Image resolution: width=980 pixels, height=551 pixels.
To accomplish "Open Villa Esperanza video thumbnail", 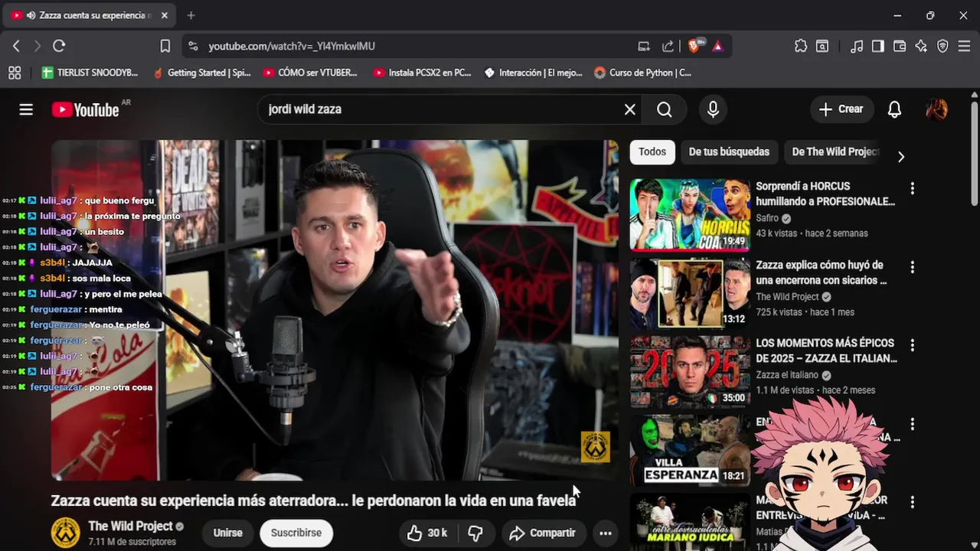I will pos(690,451).
